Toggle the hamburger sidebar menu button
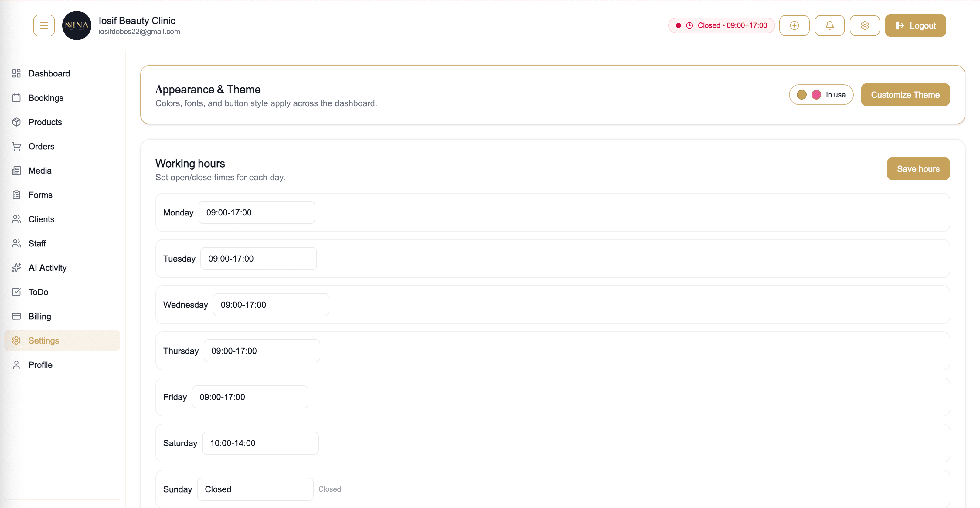Image resolution: width=980 pixels, height=508 pixels. pos(44,25)
